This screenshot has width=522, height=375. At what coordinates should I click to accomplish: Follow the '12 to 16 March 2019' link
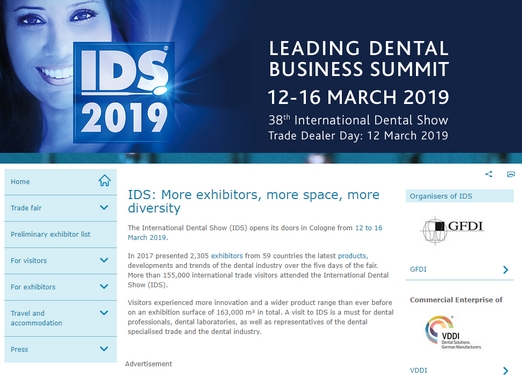click(x=255, y=233)
